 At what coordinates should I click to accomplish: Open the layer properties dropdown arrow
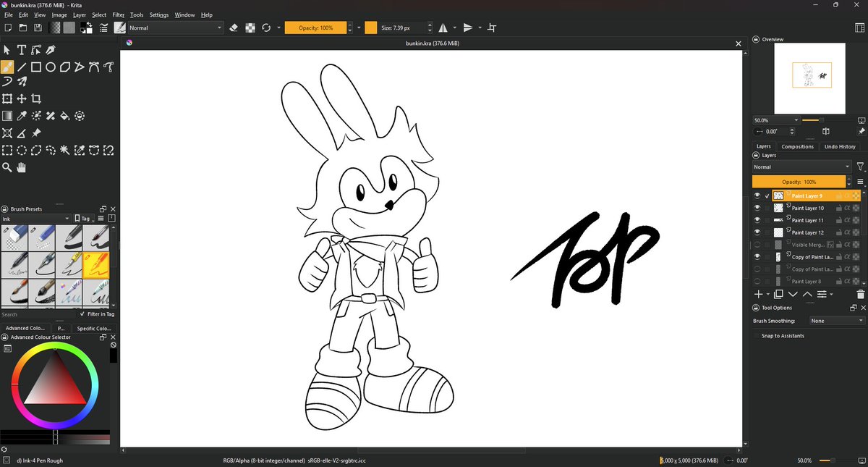pos(831,295)
